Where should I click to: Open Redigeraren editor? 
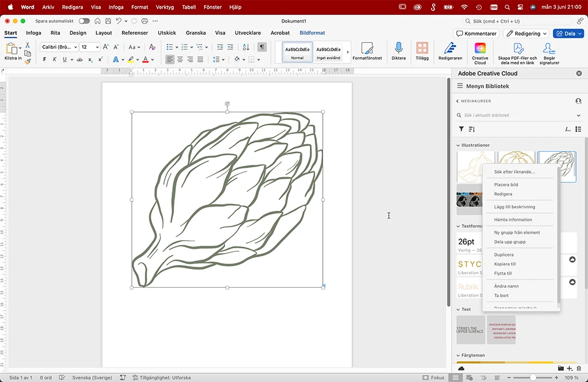click(x=450, y=51)
